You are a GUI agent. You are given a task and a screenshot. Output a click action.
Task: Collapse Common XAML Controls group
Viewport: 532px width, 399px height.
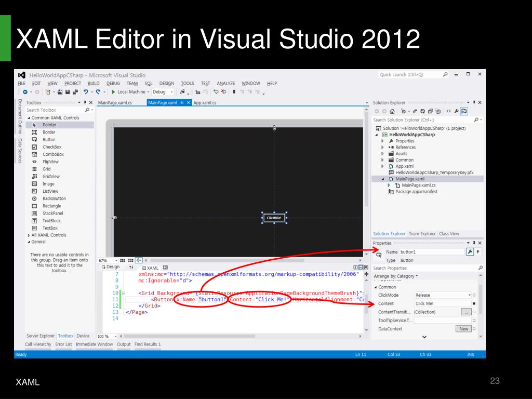tap(29, 118)
